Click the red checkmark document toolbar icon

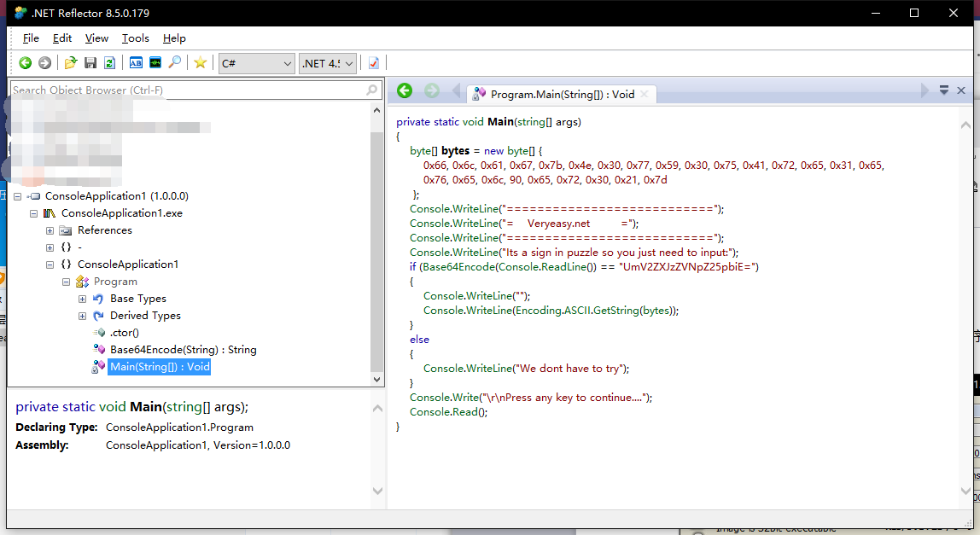tap(374, 63)
